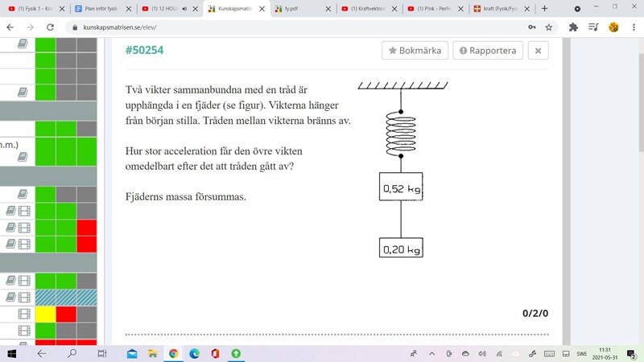This screenshot has height=362, width=644.
Task: Open a new browser tab
Action: [544, 8]
